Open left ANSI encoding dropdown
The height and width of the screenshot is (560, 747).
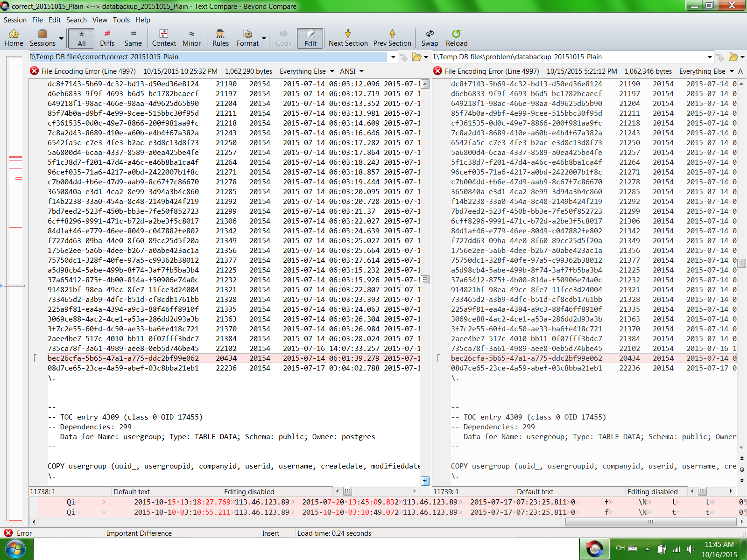coord(352,71)
